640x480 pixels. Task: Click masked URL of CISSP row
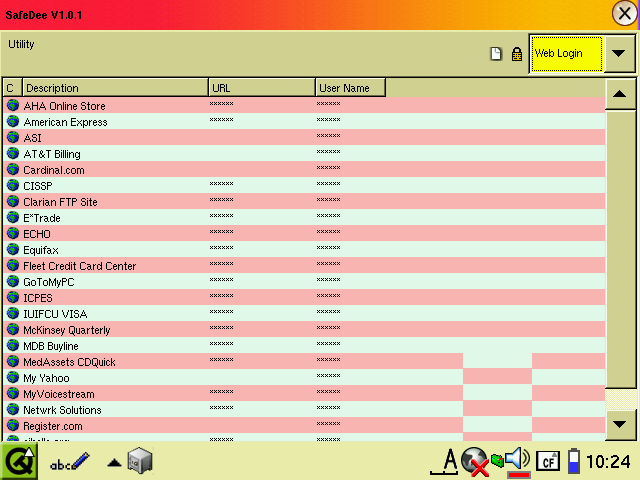pos(222,184)
